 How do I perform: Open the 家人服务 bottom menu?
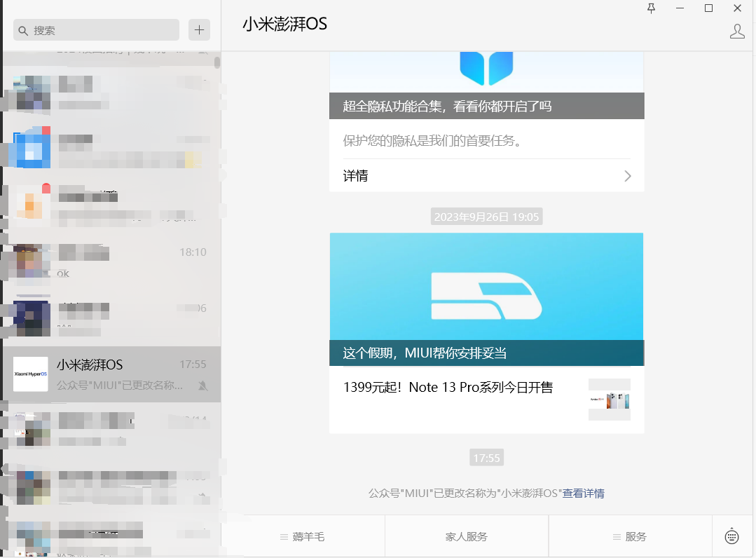[466, 537]
